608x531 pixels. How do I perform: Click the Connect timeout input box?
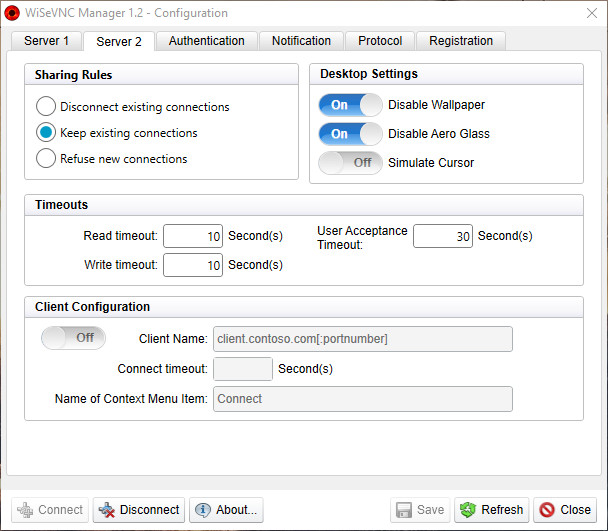pyautogui.click(x=243, y=369)
